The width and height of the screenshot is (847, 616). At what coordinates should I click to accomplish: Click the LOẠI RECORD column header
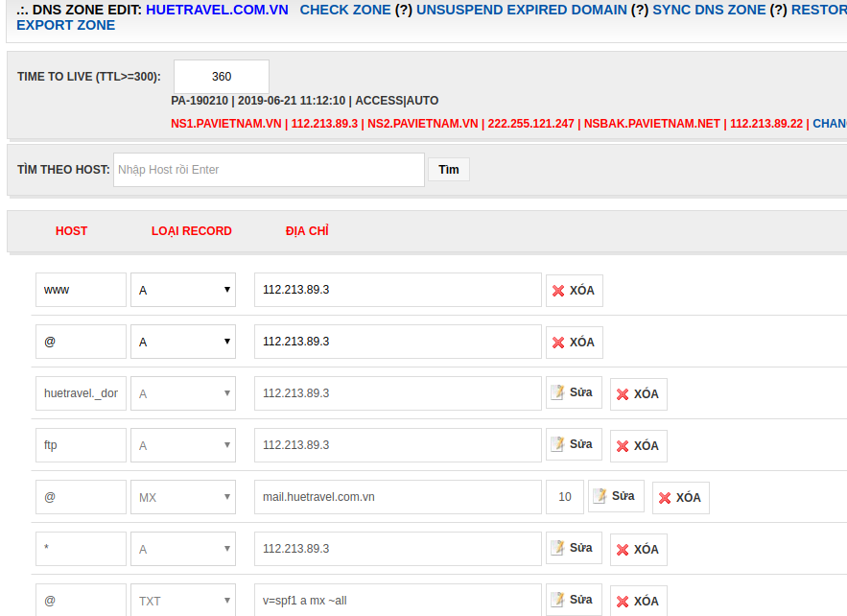191,231
